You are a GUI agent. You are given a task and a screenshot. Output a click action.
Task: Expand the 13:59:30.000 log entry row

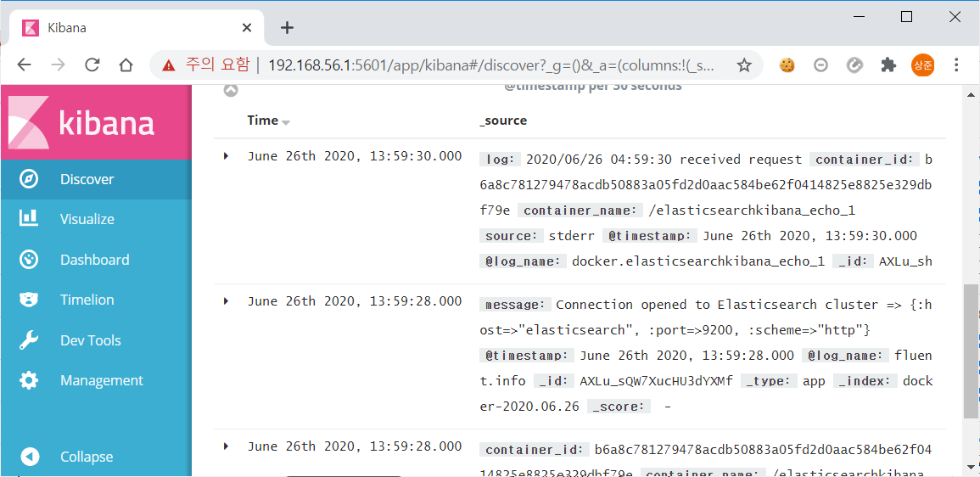(227, 155)
